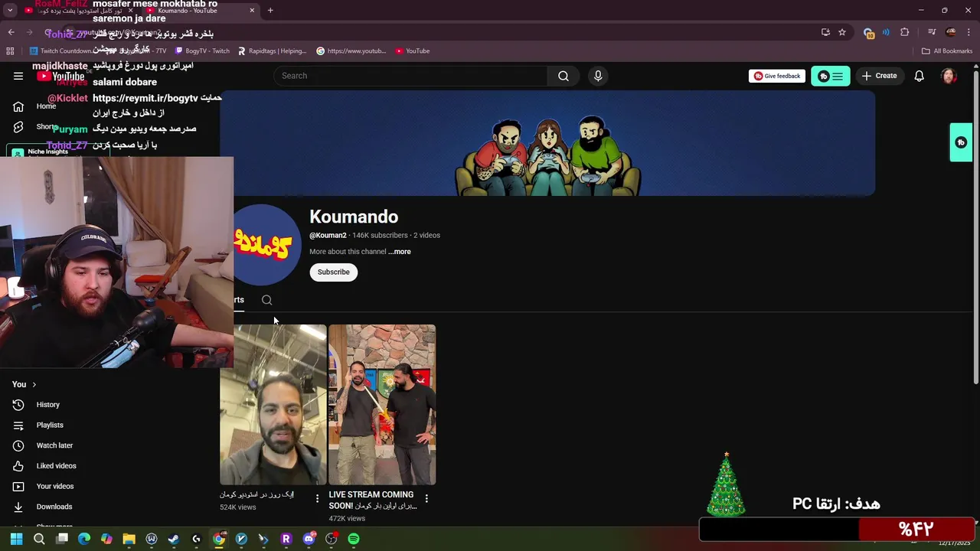980x551 pixels.
Task: Expand the tab search dropdown chevron
Action: pos(10,11)
